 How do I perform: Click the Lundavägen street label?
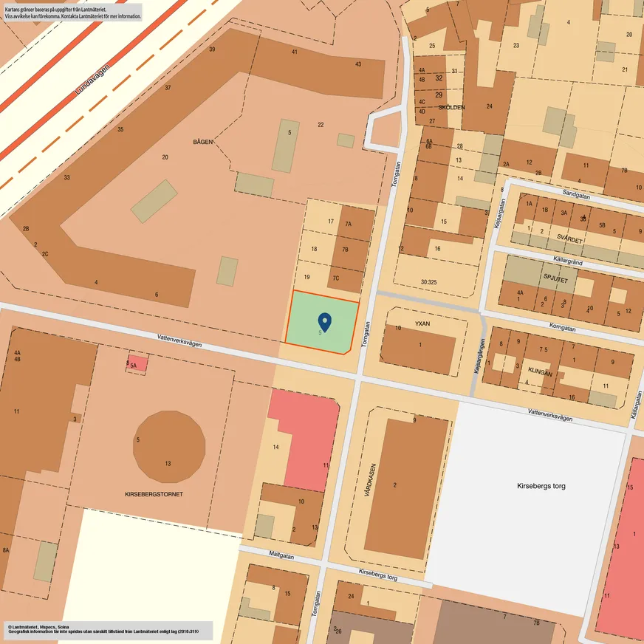click(92, 80)
